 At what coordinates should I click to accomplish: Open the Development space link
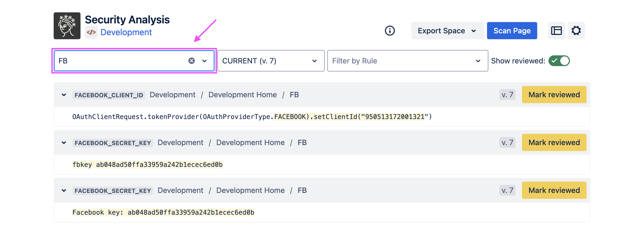126,32
